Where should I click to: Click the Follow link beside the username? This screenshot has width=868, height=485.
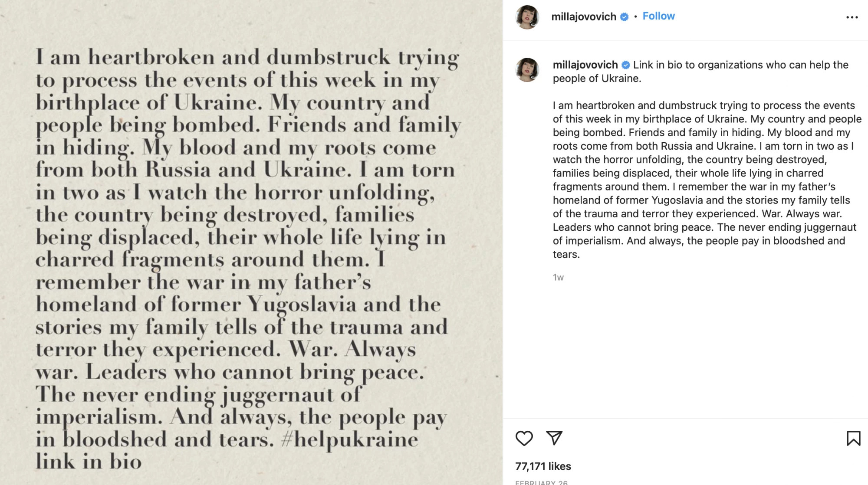pyautogui.click(x=658, y=16)
